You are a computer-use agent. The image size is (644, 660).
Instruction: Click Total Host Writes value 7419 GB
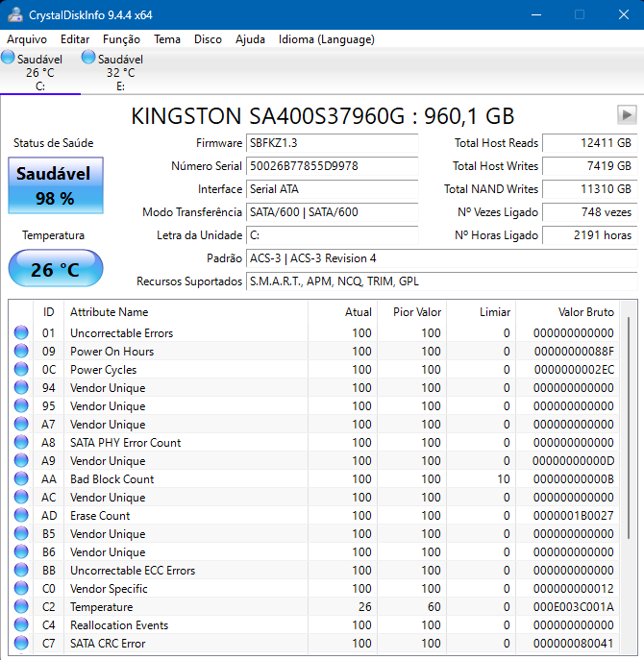[589, 166]
